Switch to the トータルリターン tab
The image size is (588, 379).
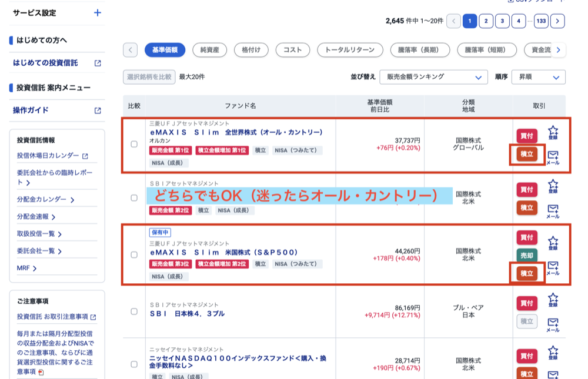coord(350,50)
